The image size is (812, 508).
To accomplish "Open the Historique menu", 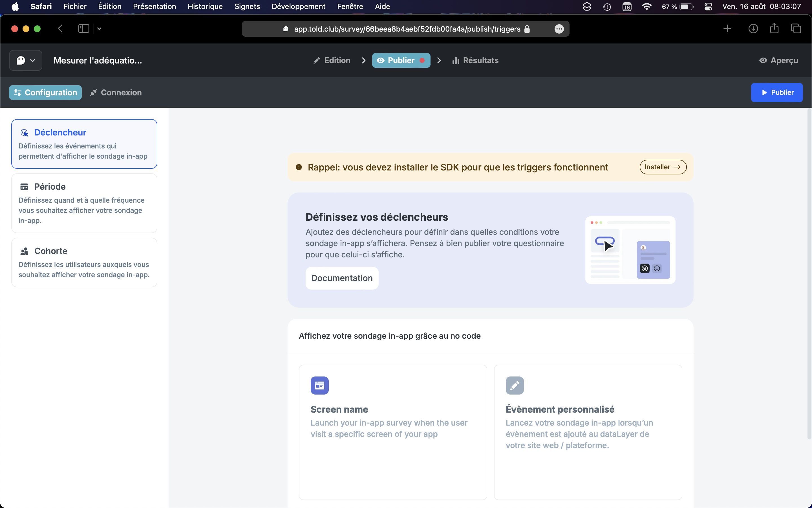I will (x=205, y=6).
